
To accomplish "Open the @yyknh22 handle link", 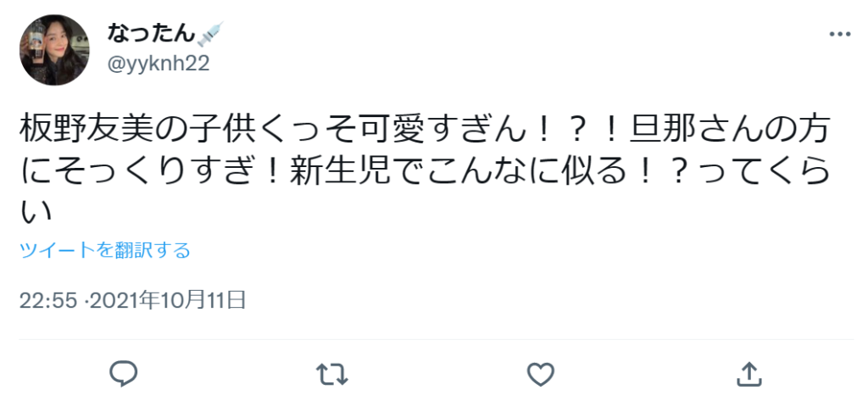I will (158, 64).
